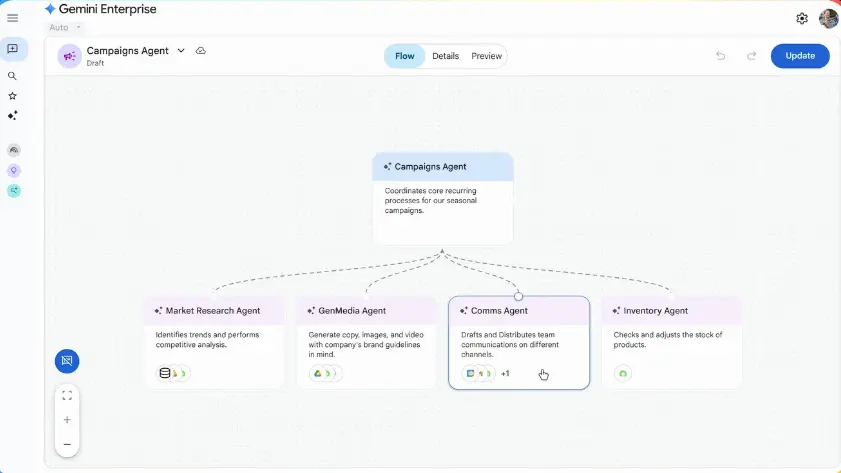
Task: Click the Comms Agent top connector handle
Action: 518,296
